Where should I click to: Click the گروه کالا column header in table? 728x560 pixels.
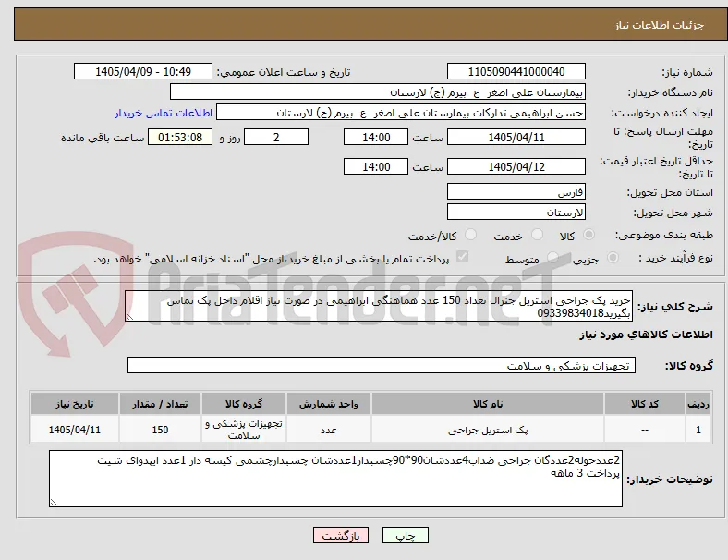click(244, 404)
